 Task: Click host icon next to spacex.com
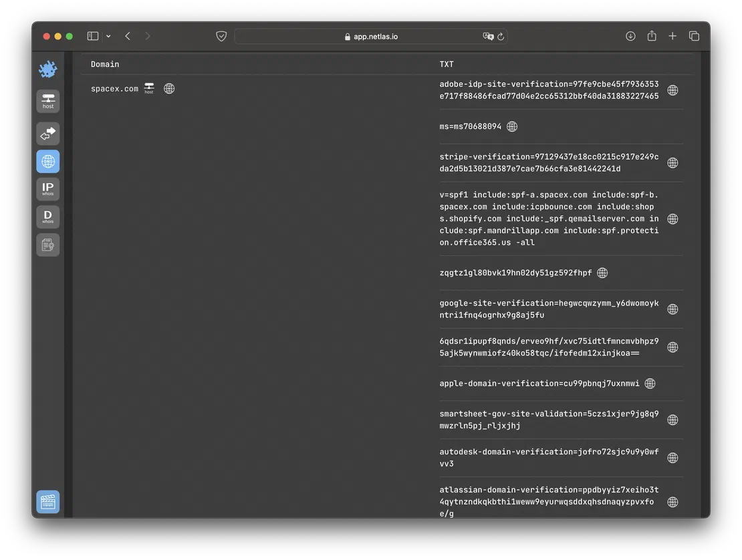[x=149, y=88]
